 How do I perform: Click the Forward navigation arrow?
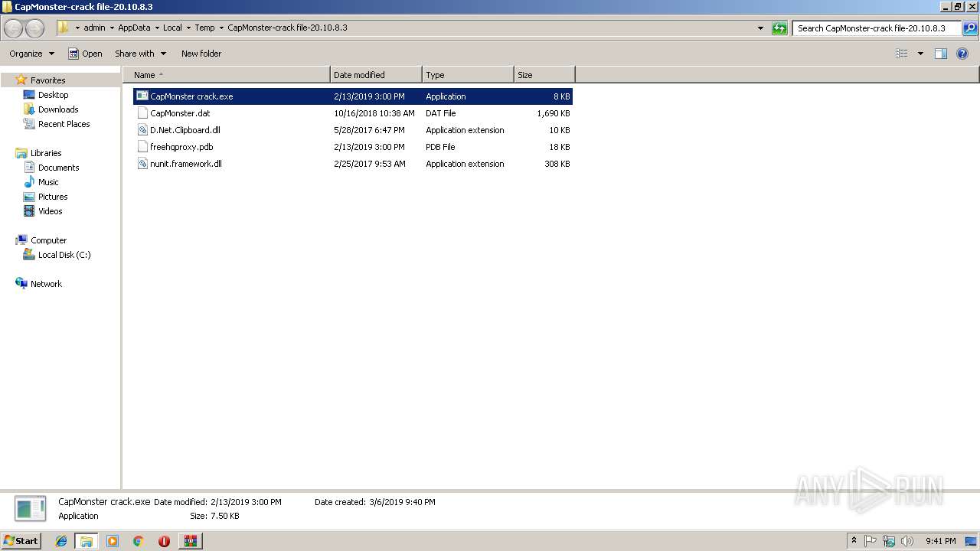[34, 28]
